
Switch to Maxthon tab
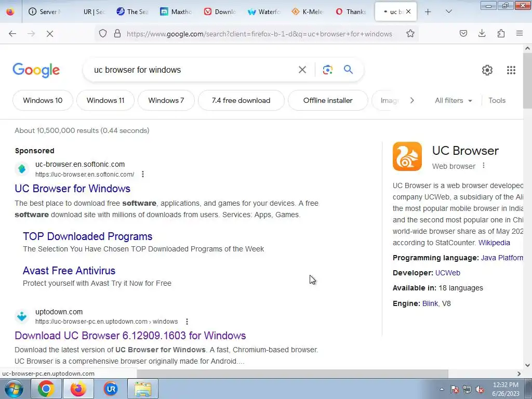(x=177, y=12)
